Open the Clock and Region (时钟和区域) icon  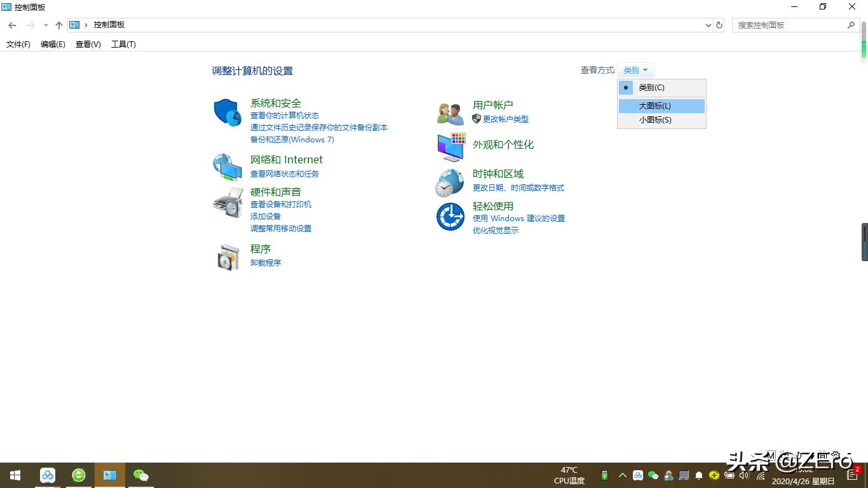[x=449, y=180]
